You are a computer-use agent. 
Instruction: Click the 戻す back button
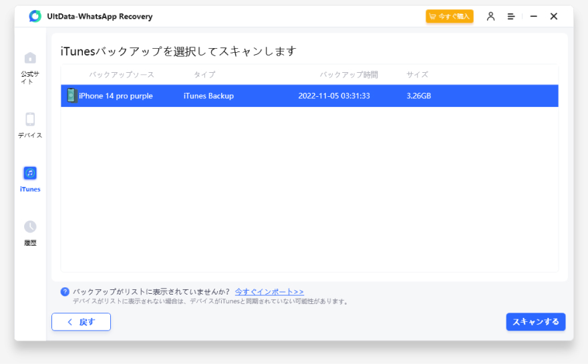point(81,322)
